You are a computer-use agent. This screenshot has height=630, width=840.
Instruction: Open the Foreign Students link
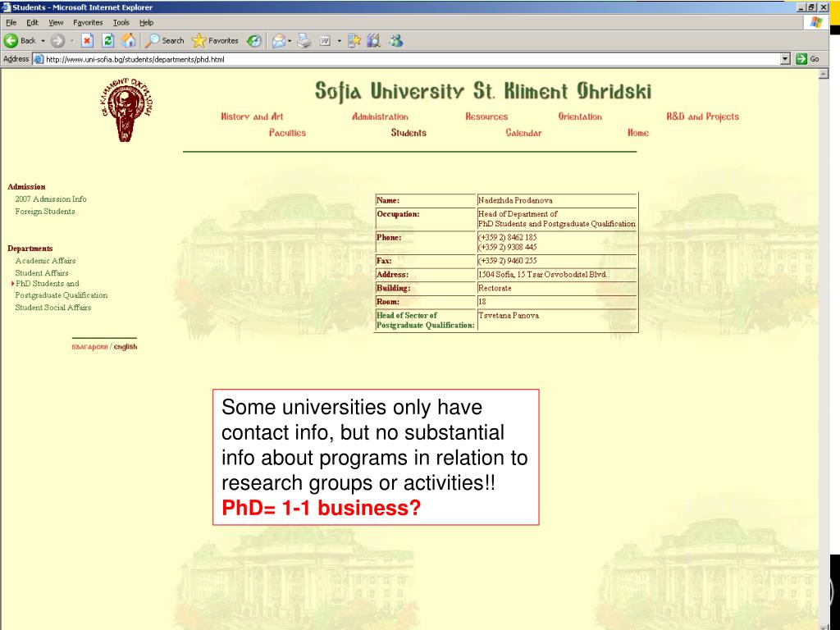(45, 212)
